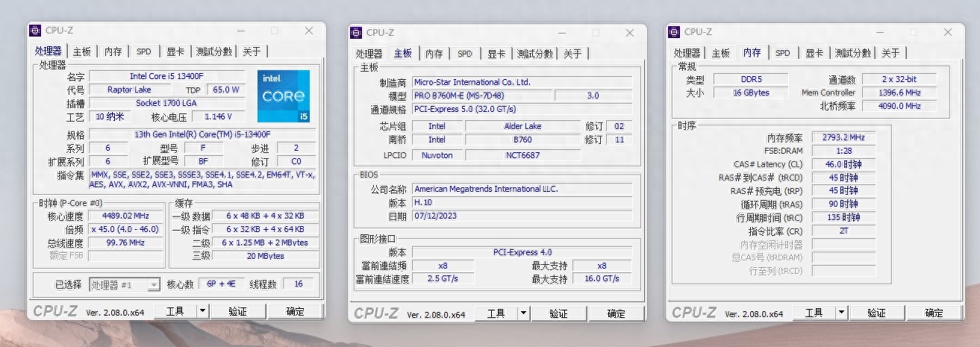Click the command rate value 2T
The height and width of the screenshot is (347, 980).
point(843,231)
